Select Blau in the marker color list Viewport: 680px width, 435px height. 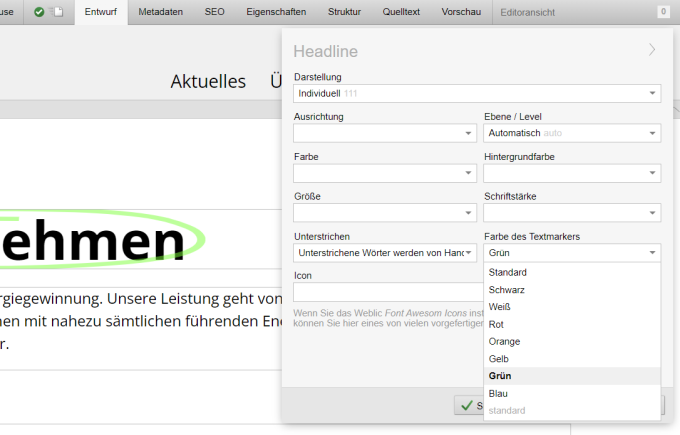tap(572, 393)
